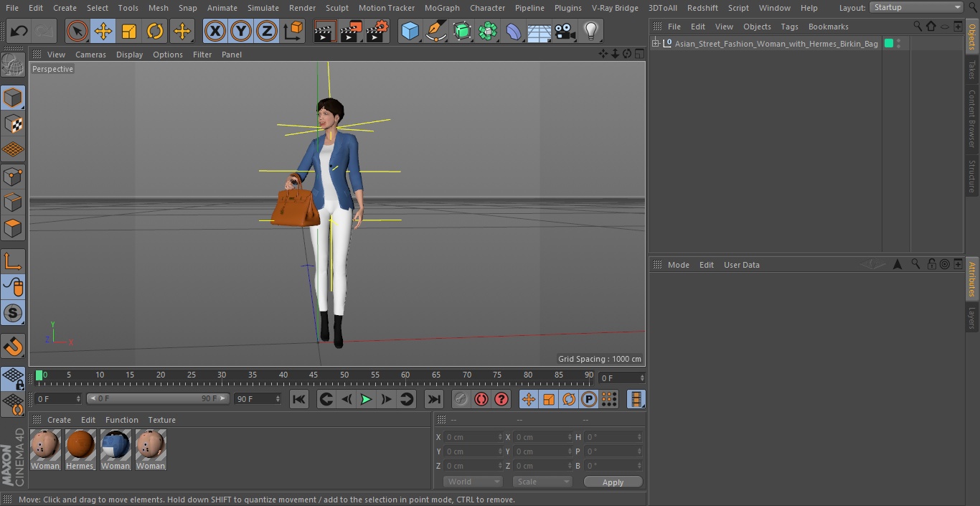Open the Tweak mouse-mode icon

pos(13,287)
